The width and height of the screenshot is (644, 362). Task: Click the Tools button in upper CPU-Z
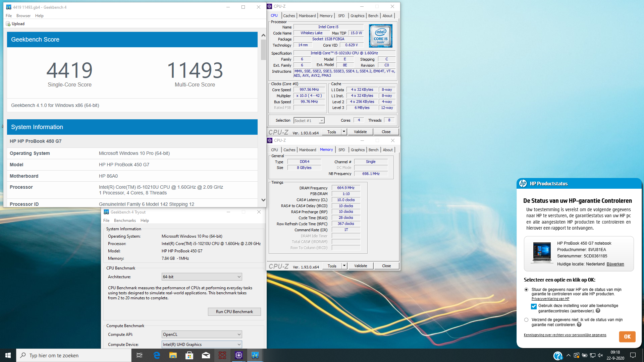point(332,132)
